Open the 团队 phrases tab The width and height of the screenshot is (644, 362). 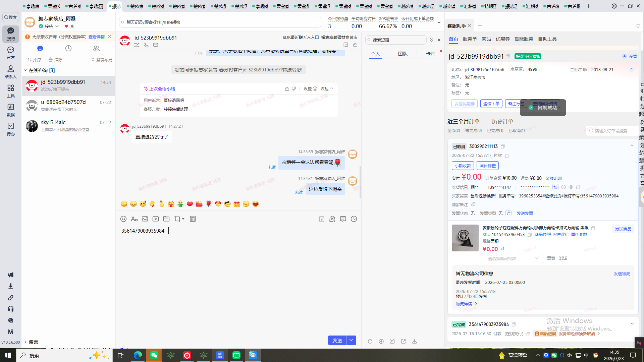click(x=402, y=54)
